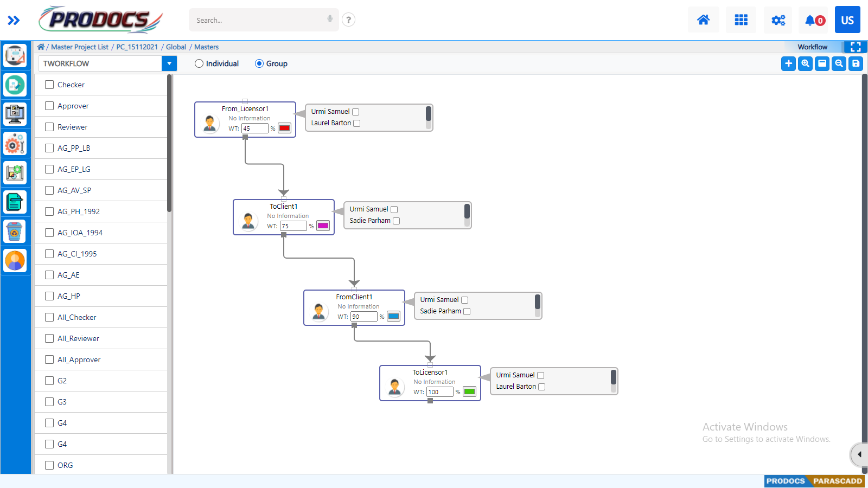Click the zoom in magnifier icon
Screen dimensions: 868x488
coord(805,63)
